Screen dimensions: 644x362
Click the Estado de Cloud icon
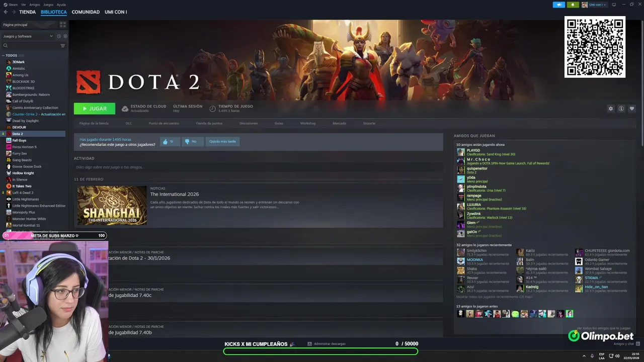point(125,109)
